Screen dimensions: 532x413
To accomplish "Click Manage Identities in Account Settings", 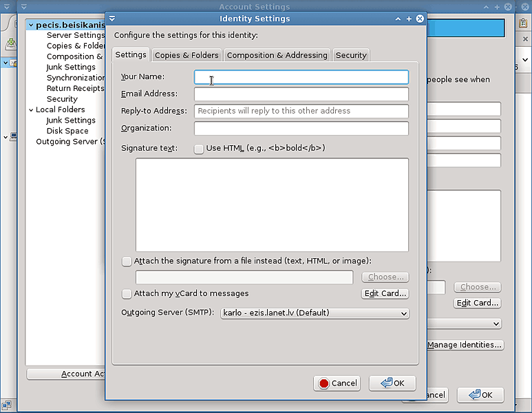I will click(x=465, y=345).
